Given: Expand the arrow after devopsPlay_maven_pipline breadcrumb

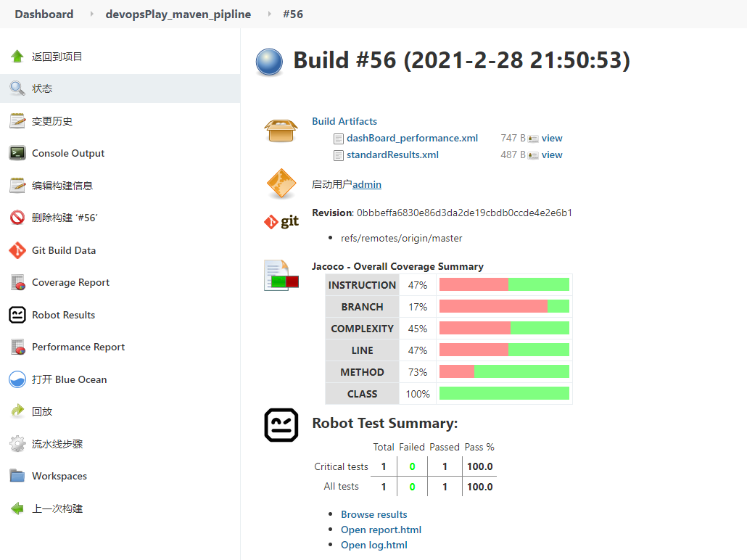Looking at the screenshot, I should pyautogui.click(x=269, y=15).
